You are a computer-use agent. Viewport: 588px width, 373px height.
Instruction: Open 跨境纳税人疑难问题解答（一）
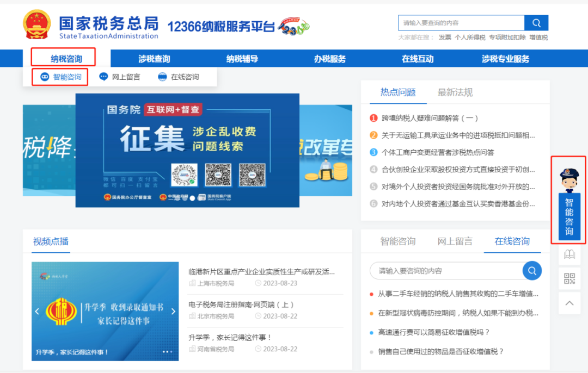pos(430,119)
